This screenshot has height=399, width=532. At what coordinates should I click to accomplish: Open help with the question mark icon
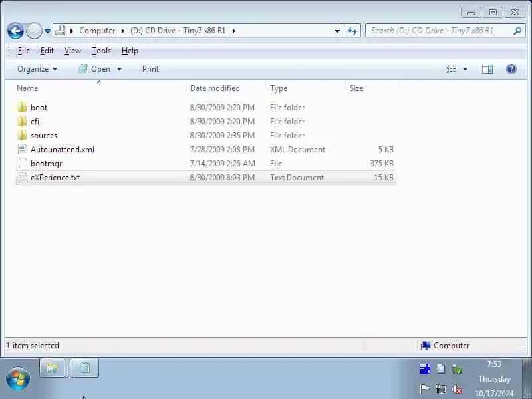coord(511,69)
